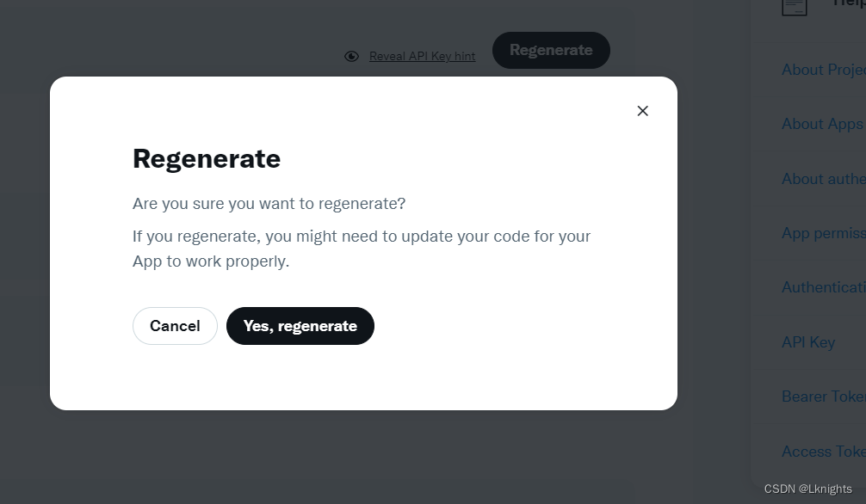Cancel the regenerate confirmation

coord(175,326)
